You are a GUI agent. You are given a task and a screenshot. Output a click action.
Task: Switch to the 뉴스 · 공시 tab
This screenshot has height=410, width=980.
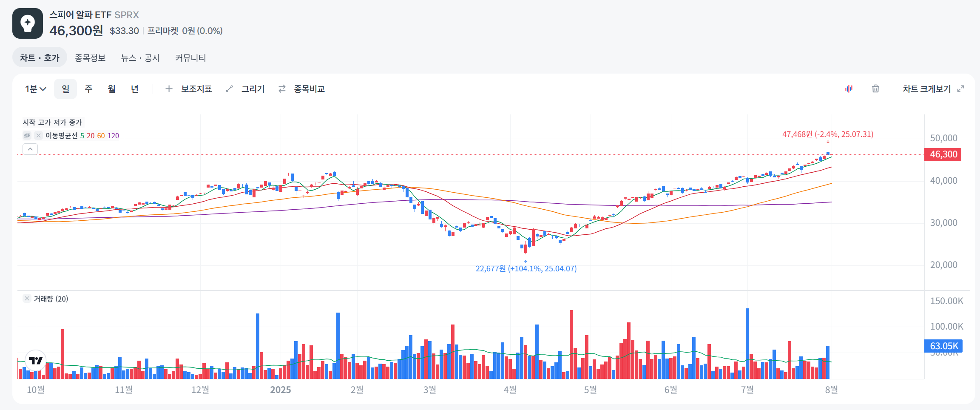tap(140, 57)
